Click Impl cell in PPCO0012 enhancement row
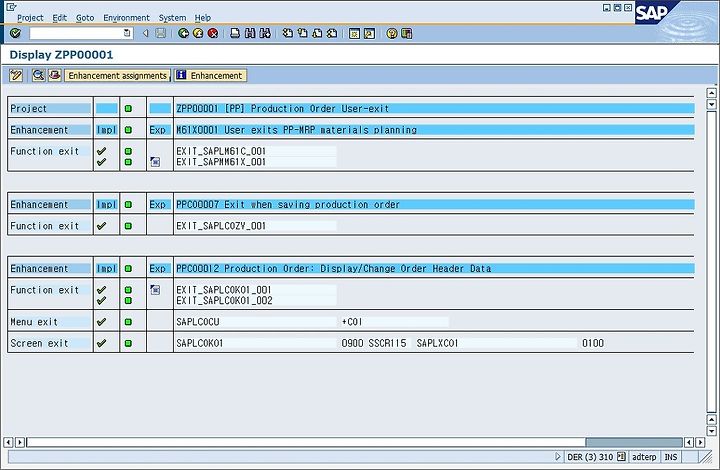Image resolution: width=720 pixels, height=470 pixels. click(107, 269)
